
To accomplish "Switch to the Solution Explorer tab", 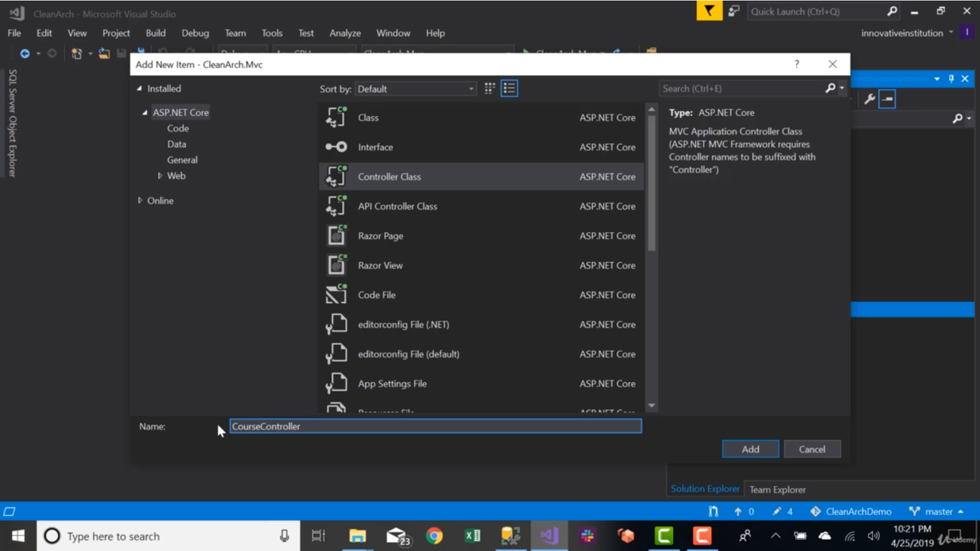I will (706, 489).
